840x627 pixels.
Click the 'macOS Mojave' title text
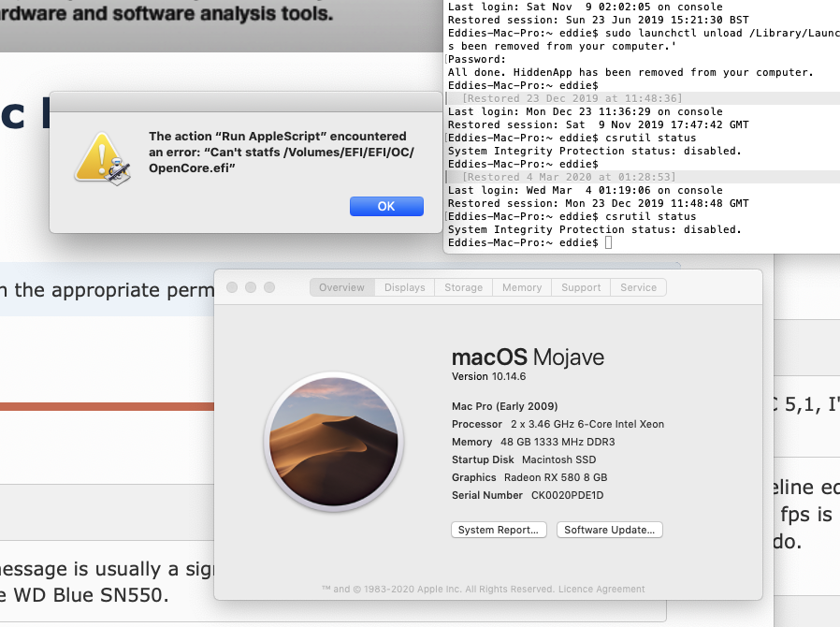528,357
